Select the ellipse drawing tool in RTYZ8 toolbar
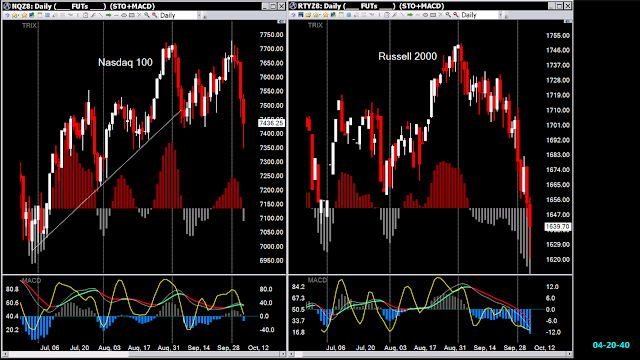The height and width of the screenshot is (360, 640). [x=425, y=15]
